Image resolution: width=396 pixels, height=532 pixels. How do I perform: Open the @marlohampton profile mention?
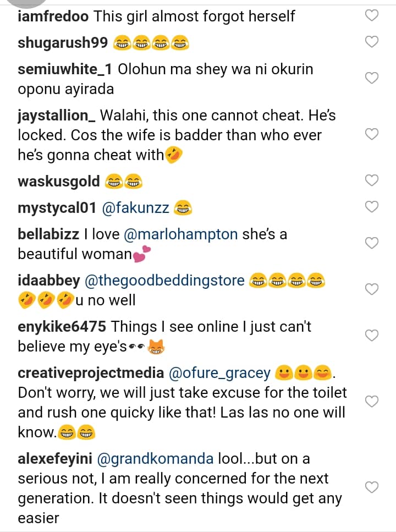[x=181, y=234]
